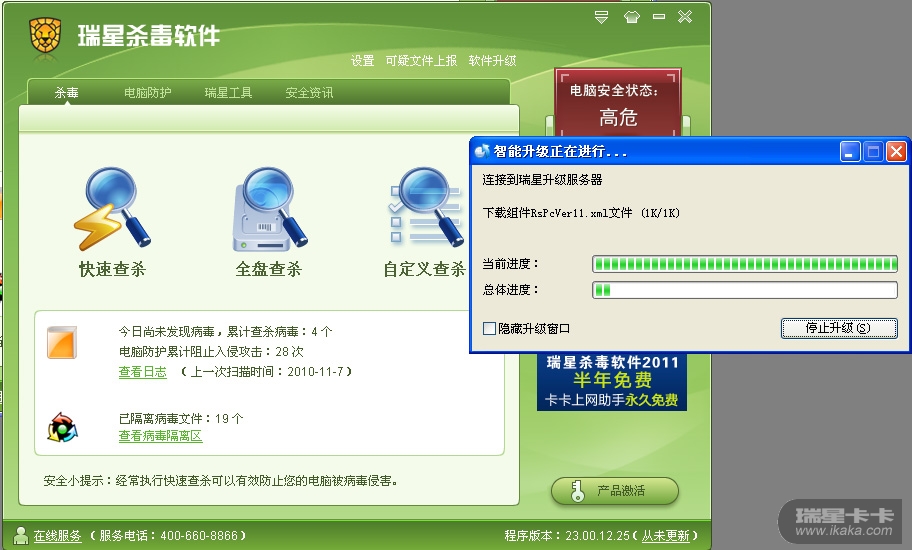Open 设置 menu link
The image size is (912, 550).
[x=362, y=60]
